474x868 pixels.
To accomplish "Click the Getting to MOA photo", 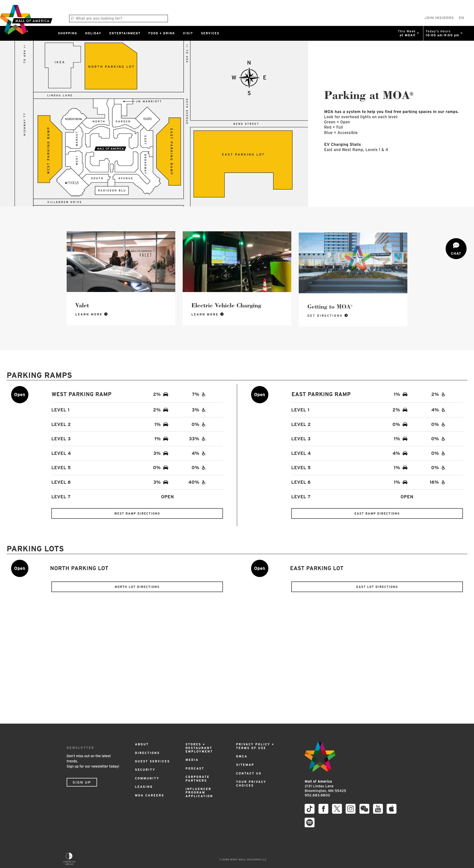I will tap(353, 263).
